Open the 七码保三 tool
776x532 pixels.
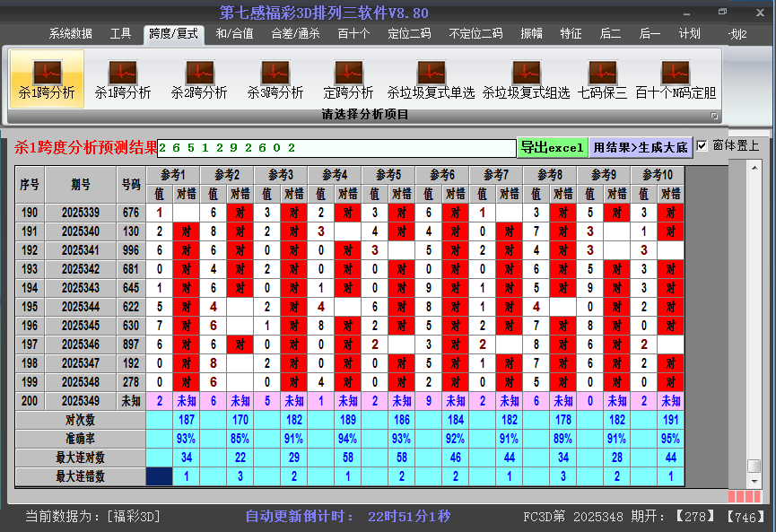pos(603,79)
